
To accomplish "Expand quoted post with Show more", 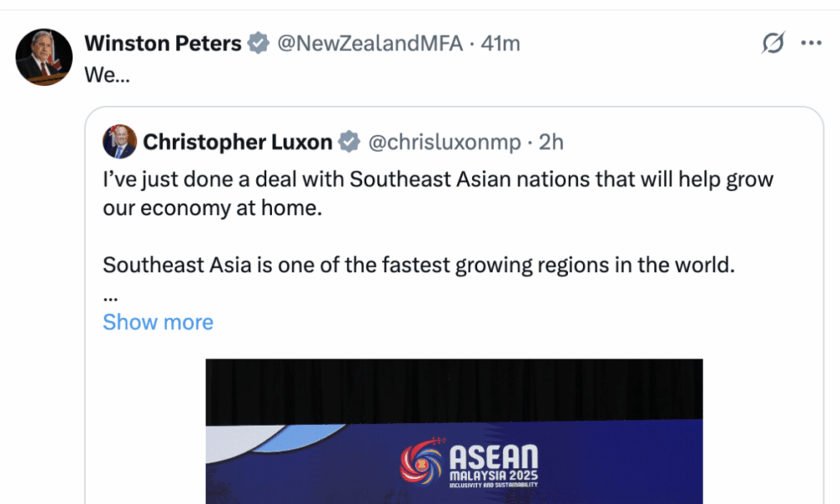I will click(158, 323).
